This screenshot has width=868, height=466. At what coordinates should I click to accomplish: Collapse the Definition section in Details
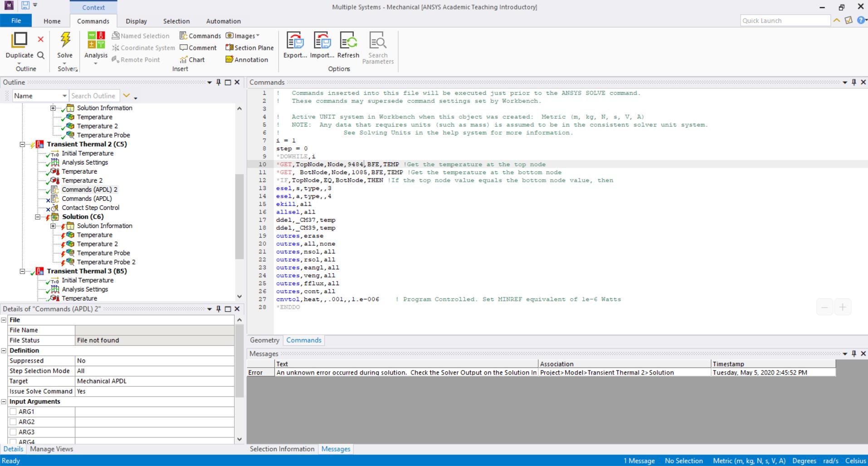coord(4,350)
